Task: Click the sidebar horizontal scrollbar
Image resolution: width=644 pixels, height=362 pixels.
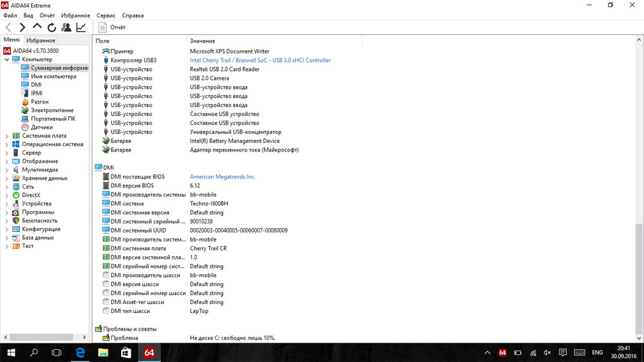Action: click(x=41, y=338)
